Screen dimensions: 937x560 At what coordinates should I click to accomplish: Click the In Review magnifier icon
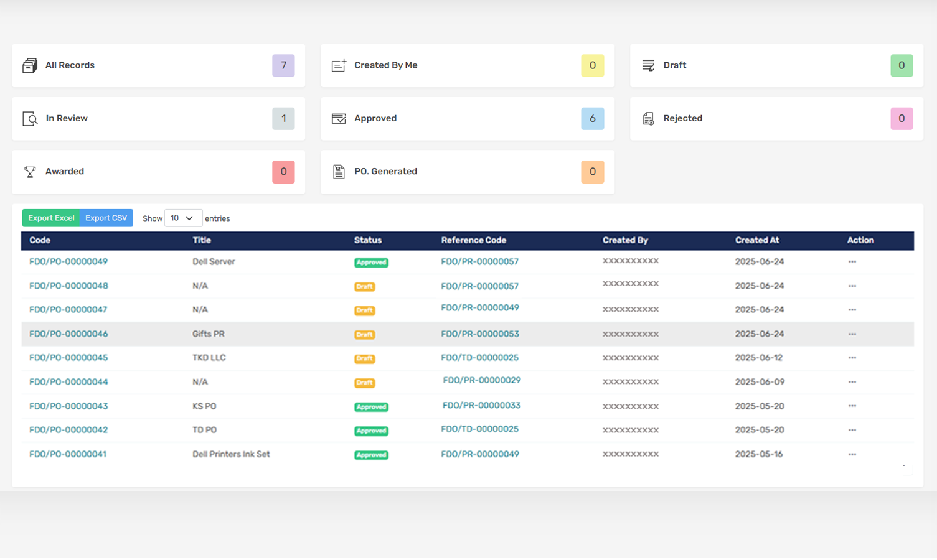click(30, 119)
